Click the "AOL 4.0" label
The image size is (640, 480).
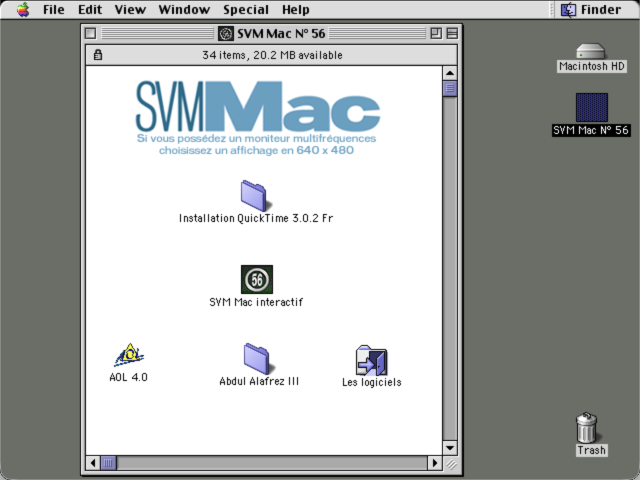pos(129,377)
